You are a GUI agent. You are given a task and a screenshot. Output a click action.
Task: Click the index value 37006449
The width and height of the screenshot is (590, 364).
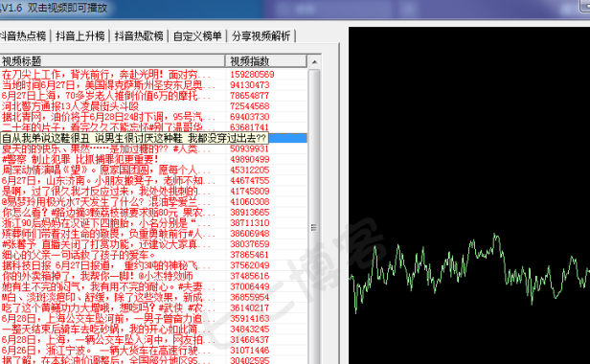click(x=250, y=286)
